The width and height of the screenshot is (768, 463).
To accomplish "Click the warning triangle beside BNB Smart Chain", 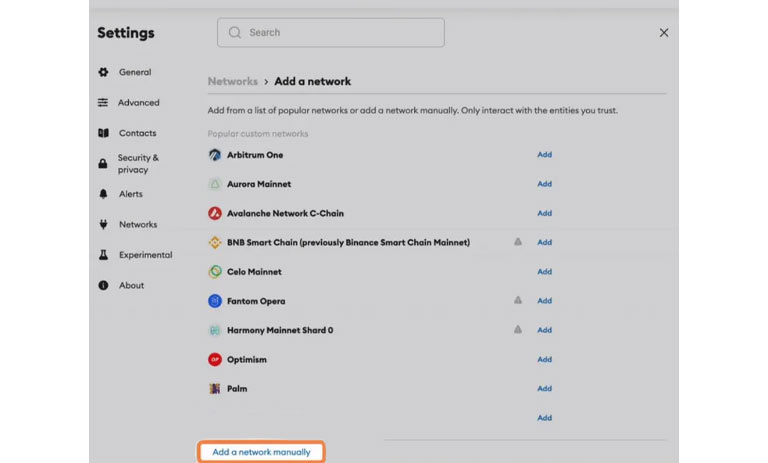I will tap(518, 242).
